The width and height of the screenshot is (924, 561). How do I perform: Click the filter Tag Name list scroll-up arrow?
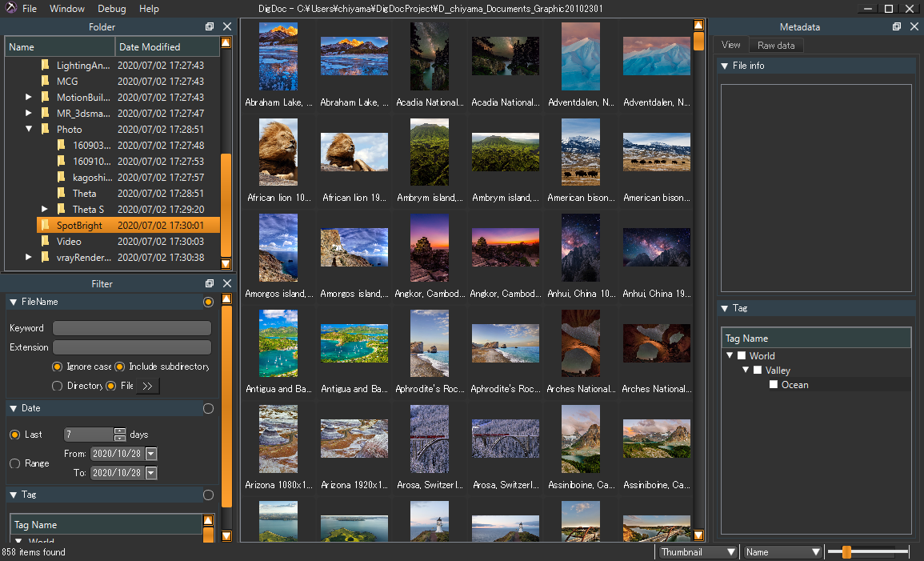click(x=208, y=519)
